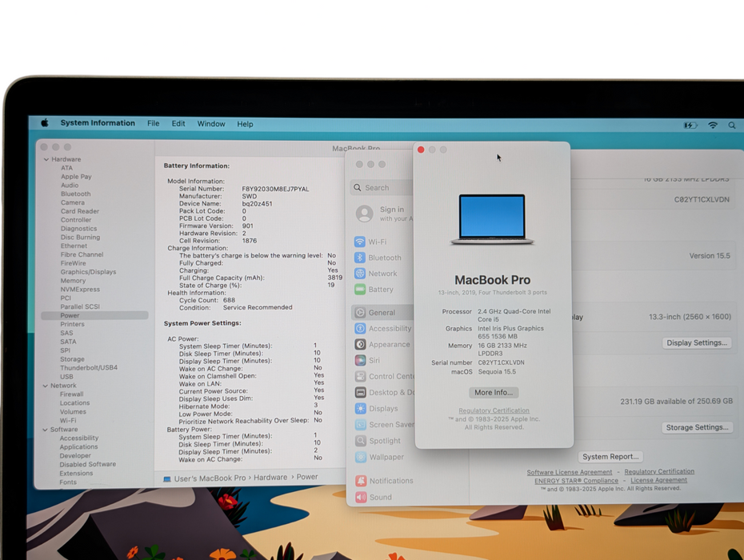This screenshot has width=744, height=560.
Task: Click Hardware in the path bar
Action: click(x=270, y=478)
